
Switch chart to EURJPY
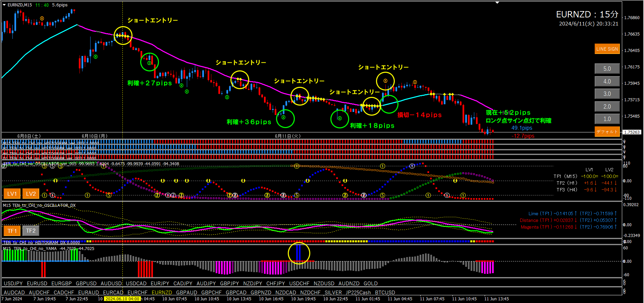tap(160, 284)
